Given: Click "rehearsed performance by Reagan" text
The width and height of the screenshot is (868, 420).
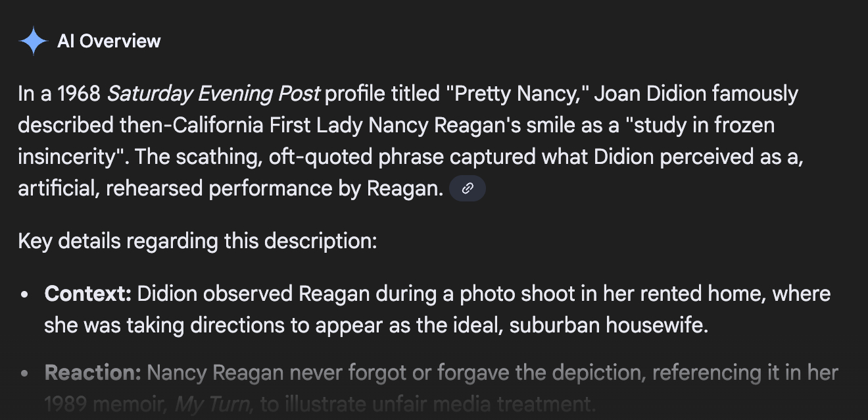Looking at the screenshot, I should pyautogui.click(x=274, y=189).
